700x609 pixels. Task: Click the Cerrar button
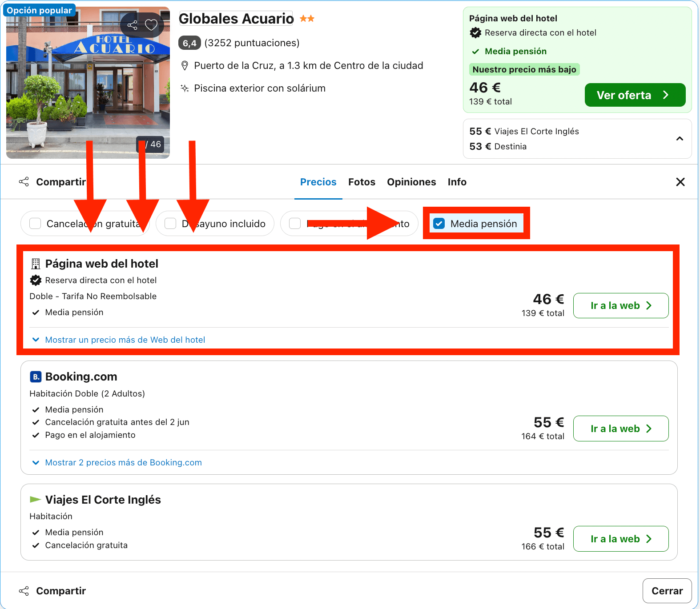[667, 591]
